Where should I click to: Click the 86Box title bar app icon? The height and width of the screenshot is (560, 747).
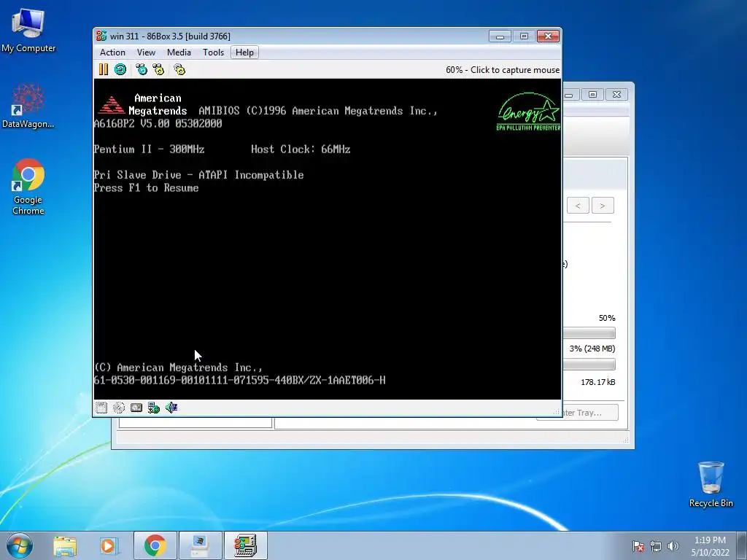[x=101, y=36]
